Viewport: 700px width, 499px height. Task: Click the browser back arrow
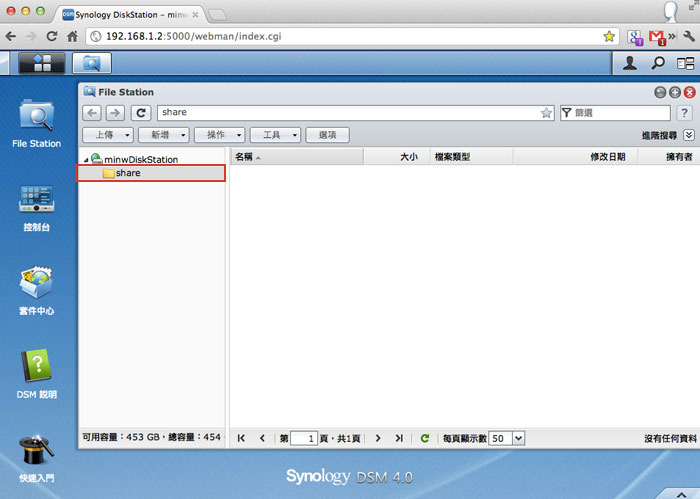(11, 36)
